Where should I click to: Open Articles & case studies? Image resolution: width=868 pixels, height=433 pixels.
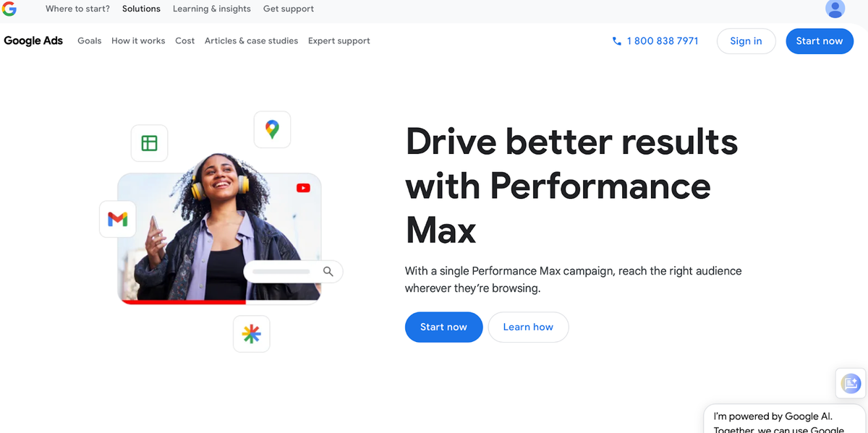(x=251, y=40)
